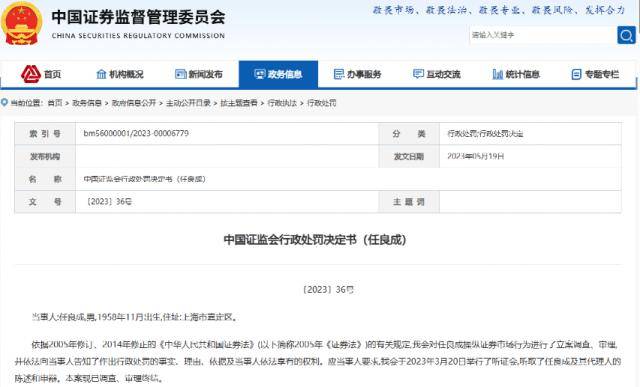Viewport: 640px width, 387px height.
Task: Click the chat bubble icon beside 互动交流
Action: pos(418,74)
